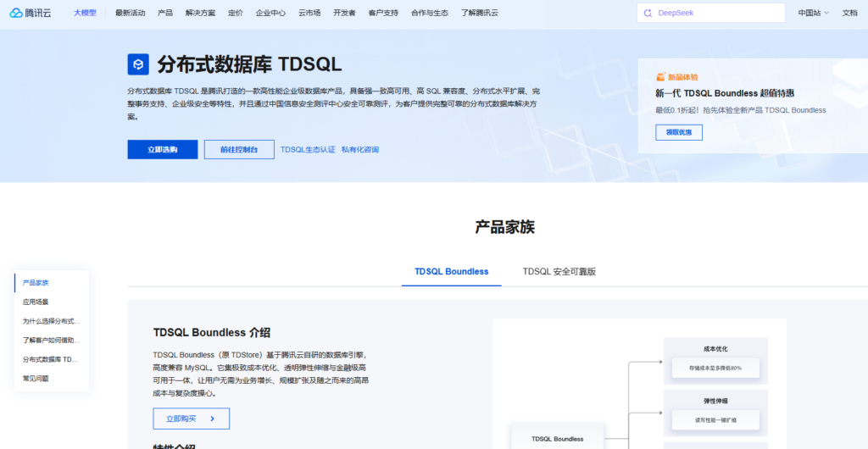Open the 企业中心 menu

click(x=270, y=13)
